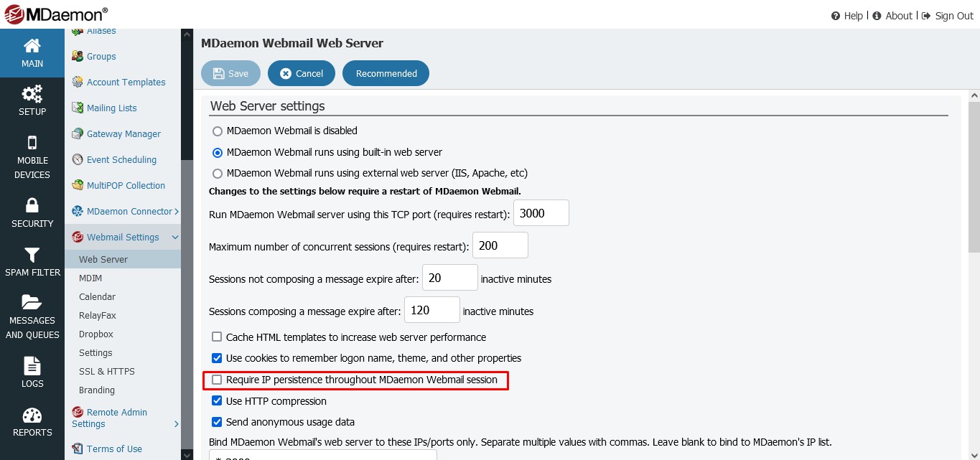The width and height of the screenshot is (980, 460).
Task: Uncheck Send anonymous usage data
Action: pos(217,421)
